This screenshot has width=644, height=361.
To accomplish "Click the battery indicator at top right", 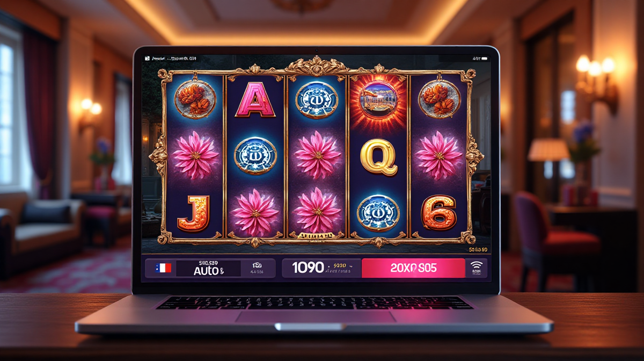I will [481, 57].
